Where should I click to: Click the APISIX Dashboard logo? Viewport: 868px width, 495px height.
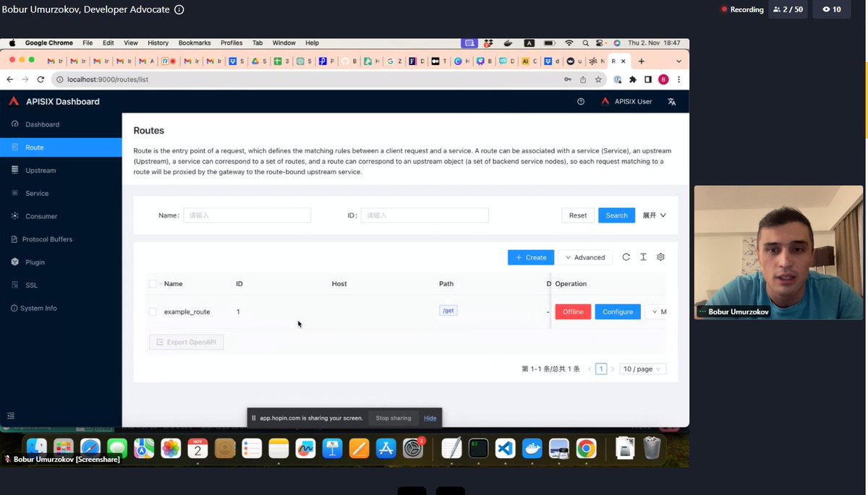54,102
